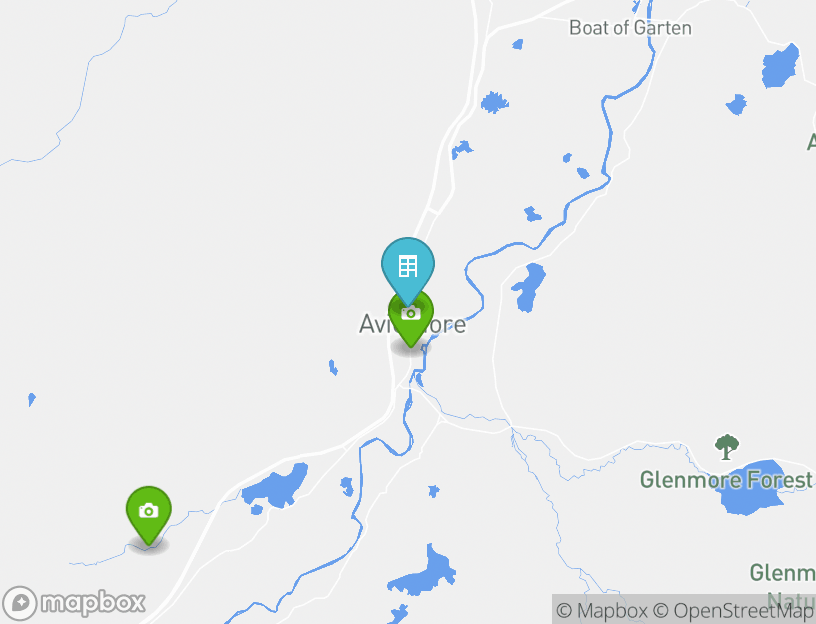Open the green camera pin beside the southwest stream
This screenshot has height=624, width=816.
click(x=149, y=515)
